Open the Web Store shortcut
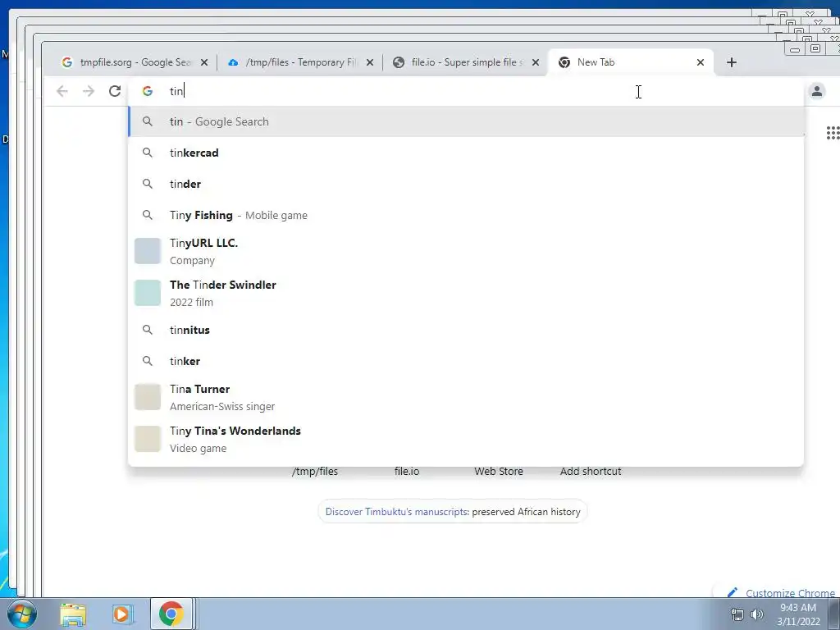 click(499, 472)
